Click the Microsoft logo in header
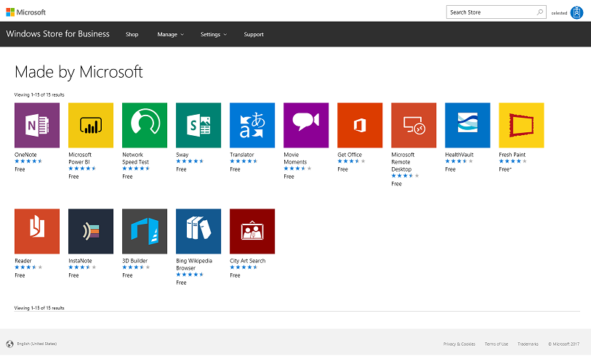 [x=25, y=12]
